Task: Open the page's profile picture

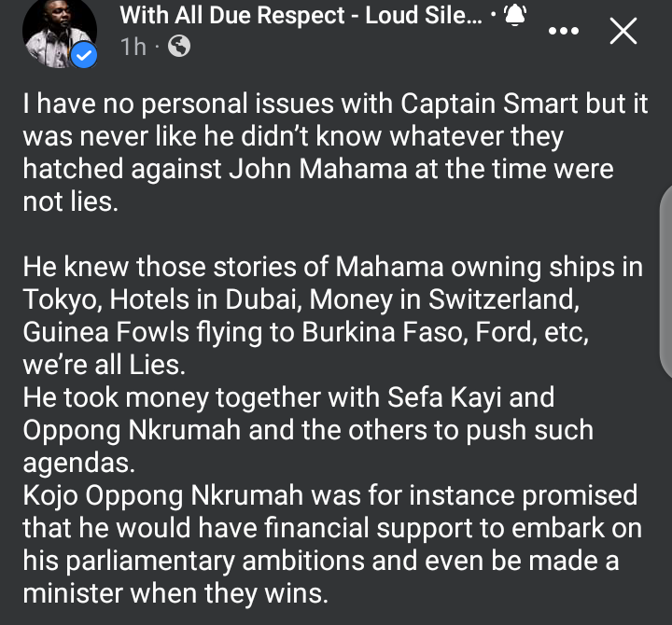Action: pos(59,31)
